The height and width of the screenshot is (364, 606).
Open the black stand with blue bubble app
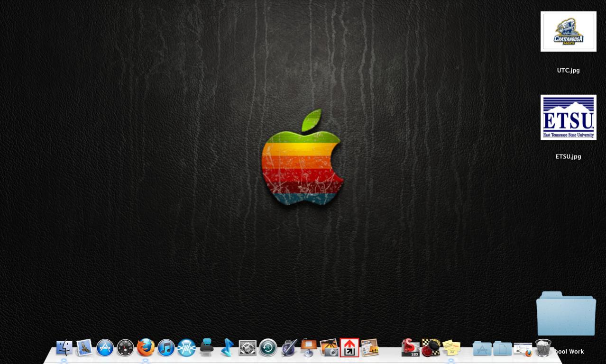[207, 347]
